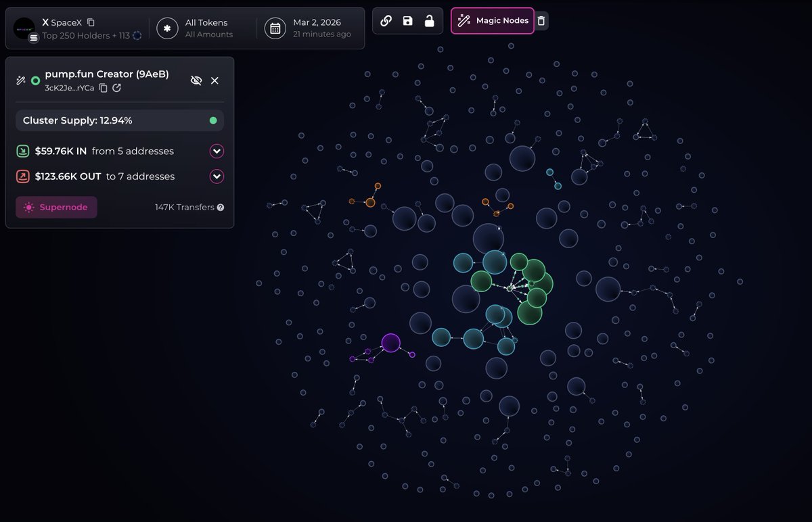Click the calendar icon
The width and height of the screenshot is (812, 522).
click(x=275, y=28)
